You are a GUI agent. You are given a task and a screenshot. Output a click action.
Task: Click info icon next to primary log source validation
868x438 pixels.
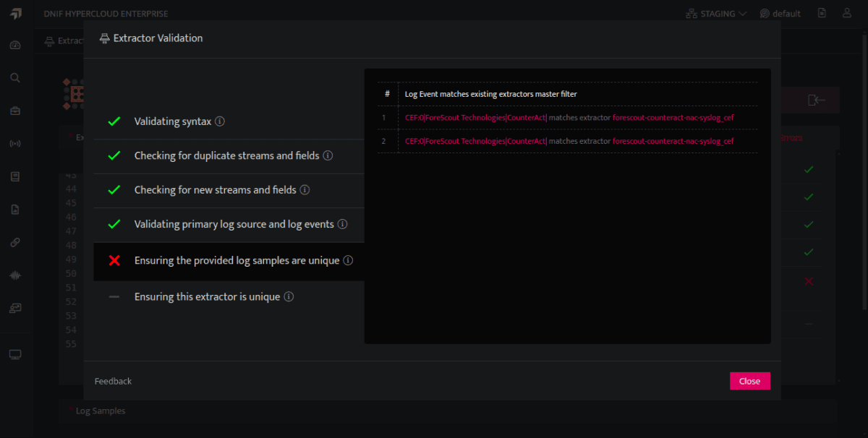343,224
